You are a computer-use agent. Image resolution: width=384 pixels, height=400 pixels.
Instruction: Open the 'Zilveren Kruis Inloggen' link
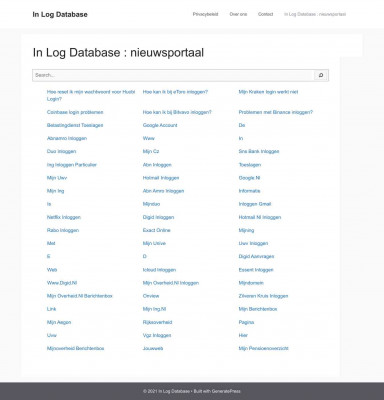pos(263,296)
